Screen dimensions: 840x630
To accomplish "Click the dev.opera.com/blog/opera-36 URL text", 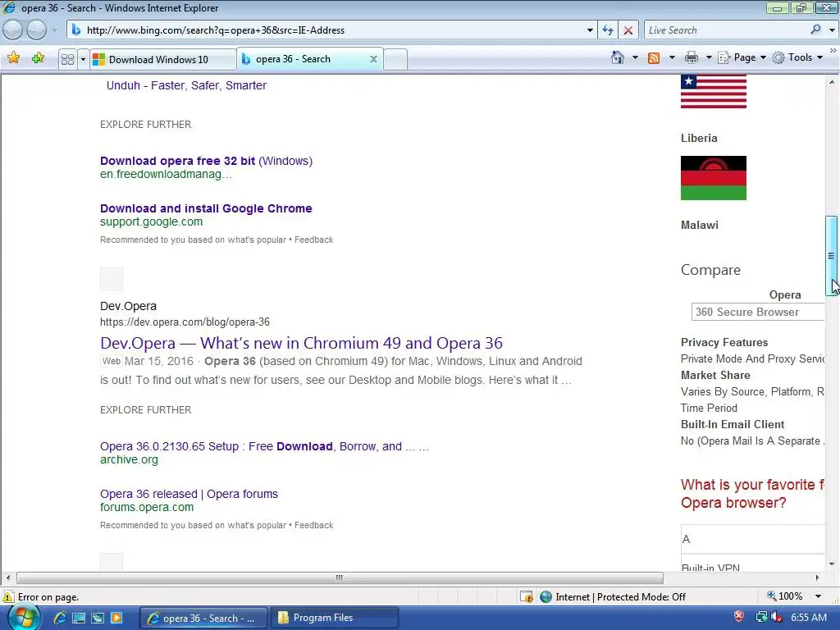I will (185, 322).
